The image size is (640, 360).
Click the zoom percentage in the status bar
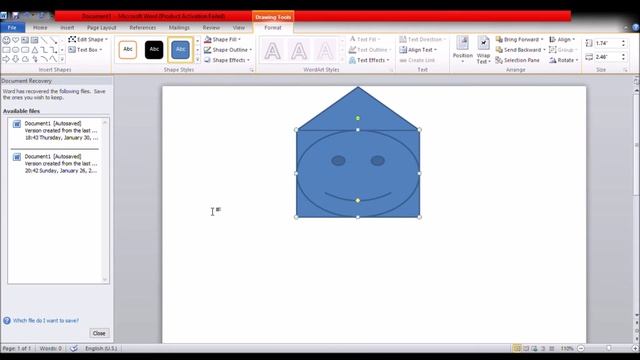[567, 349]
